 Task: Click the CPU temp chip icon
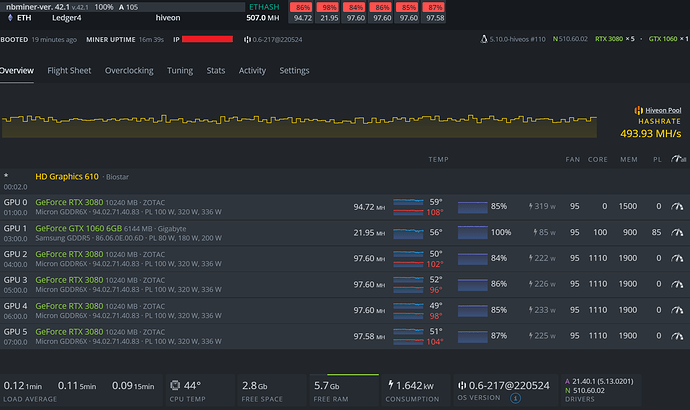click(x=175, y=385)
